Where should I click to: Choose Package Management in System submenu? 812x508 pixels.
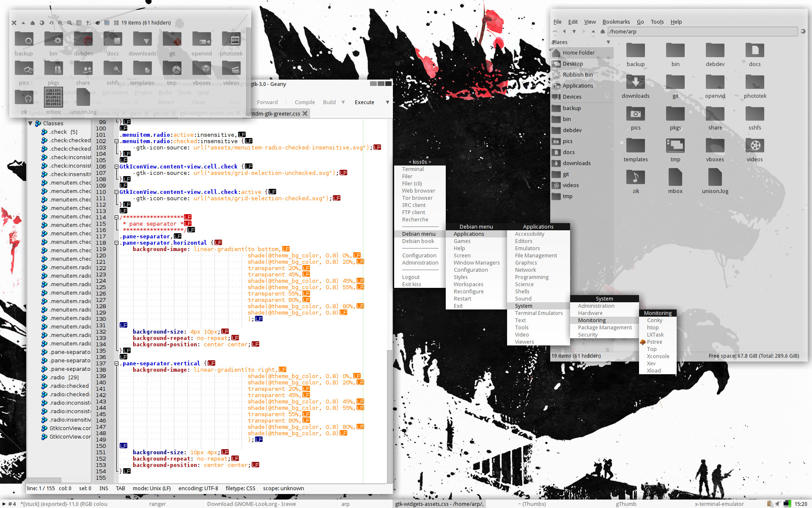[604, 328]
